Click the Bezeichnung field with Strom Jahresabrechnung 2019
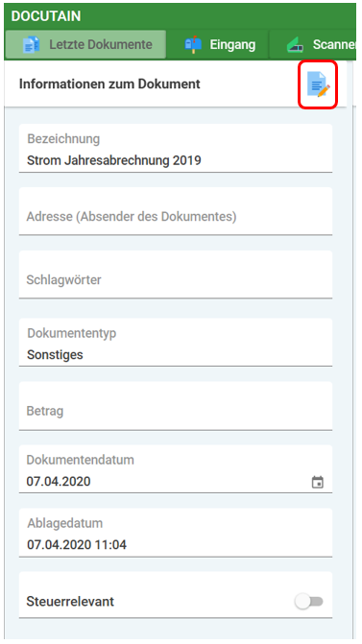The image size is (362, 644). [176, 148]
